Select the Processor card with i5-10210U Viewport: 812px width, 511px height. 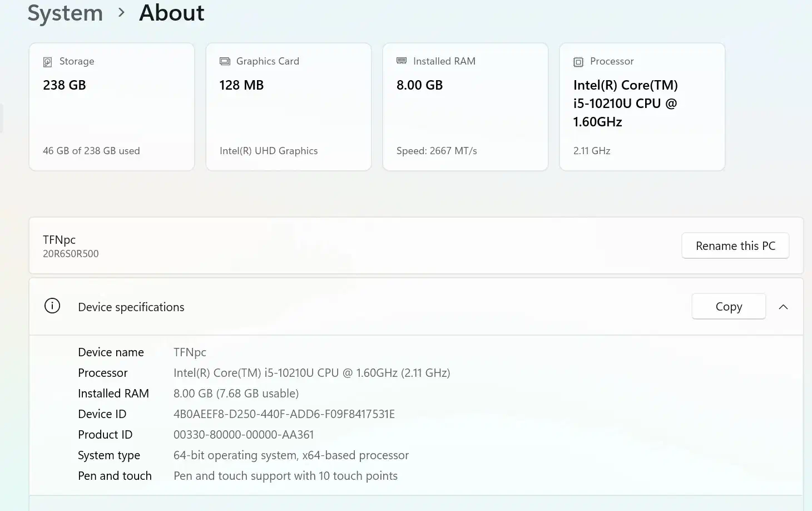(x=642, y=107)
